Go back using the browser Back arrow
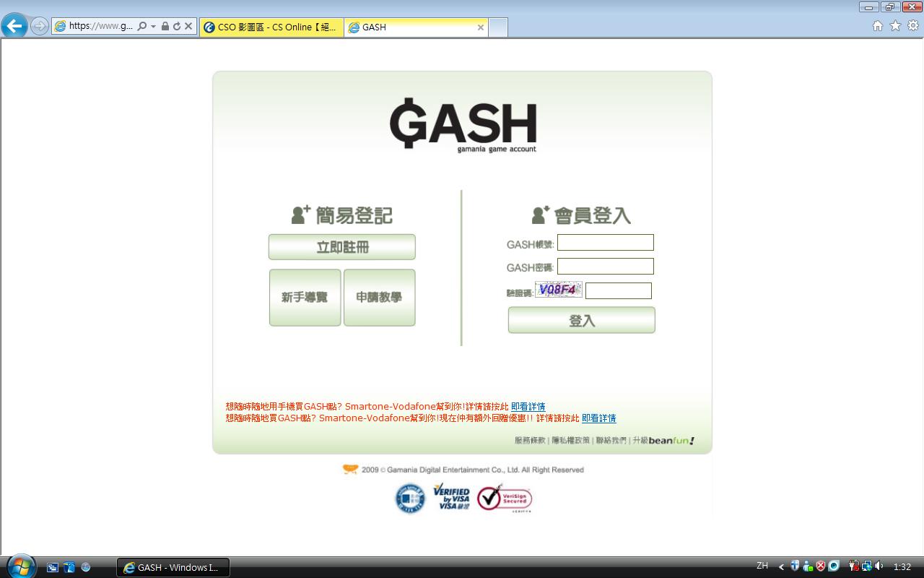Viewport: 924px width, 578px height. click(x=14, y=26)
